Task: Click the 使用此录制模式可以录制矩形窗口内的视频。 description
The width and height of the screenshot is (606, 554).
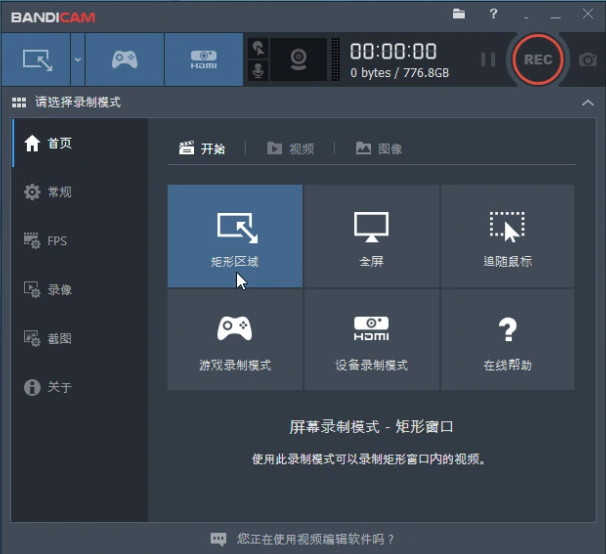Action: (x=369, y=459)
